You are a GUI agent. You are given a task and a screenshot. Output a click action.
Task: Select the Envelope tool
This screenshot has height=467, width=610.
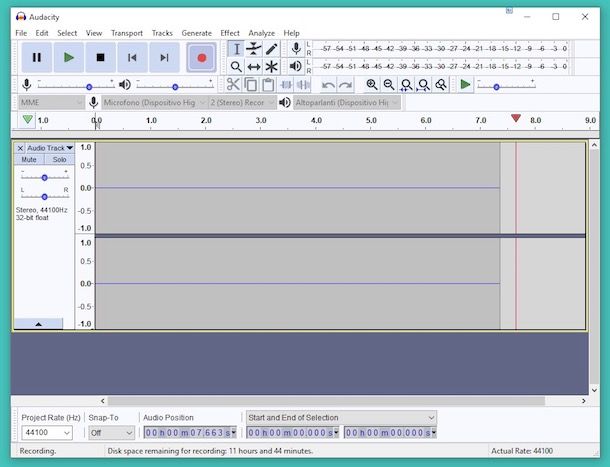[x=254, y=49]
